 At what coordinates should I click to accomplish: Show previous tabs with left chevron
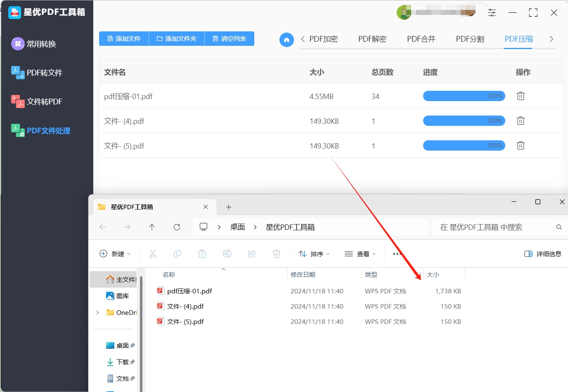303,39
